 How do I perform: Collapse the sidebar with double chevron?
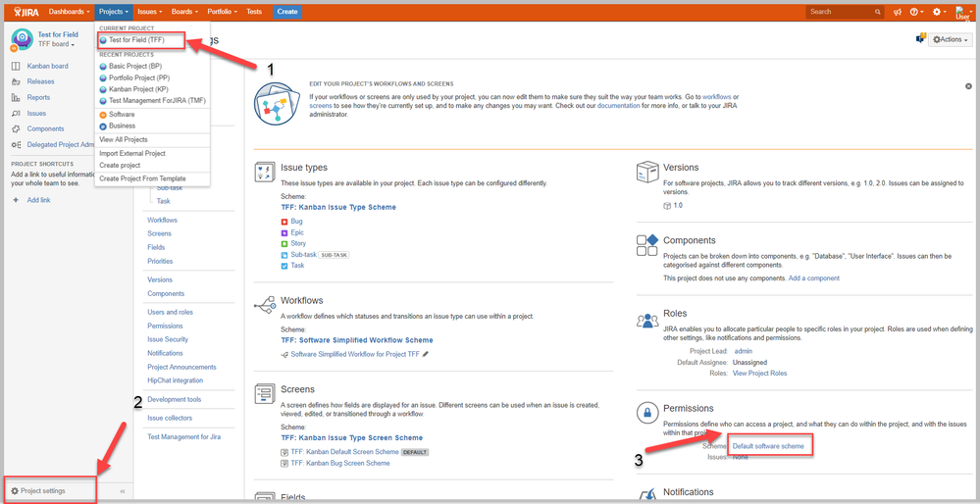(123, 491)
